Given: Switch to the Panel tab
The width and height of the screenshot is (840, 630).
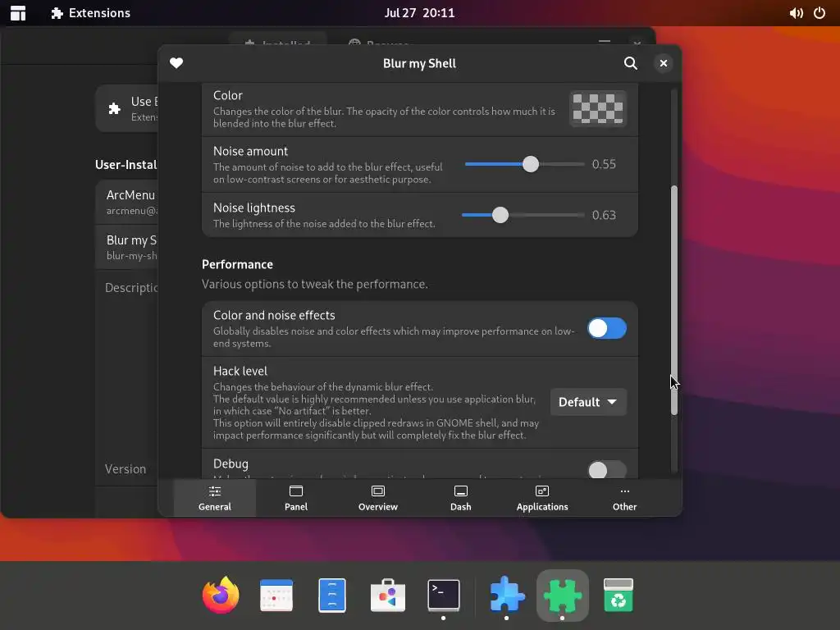Looking at the screenshot, I should 296,498.
